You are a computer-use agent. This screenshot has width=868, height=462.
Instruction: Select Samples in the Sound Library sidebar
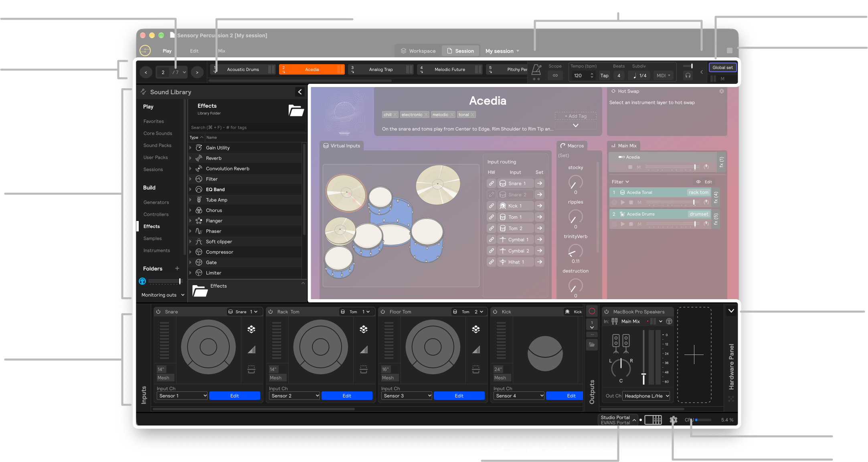pyautogui.click(x=153, y=238)
